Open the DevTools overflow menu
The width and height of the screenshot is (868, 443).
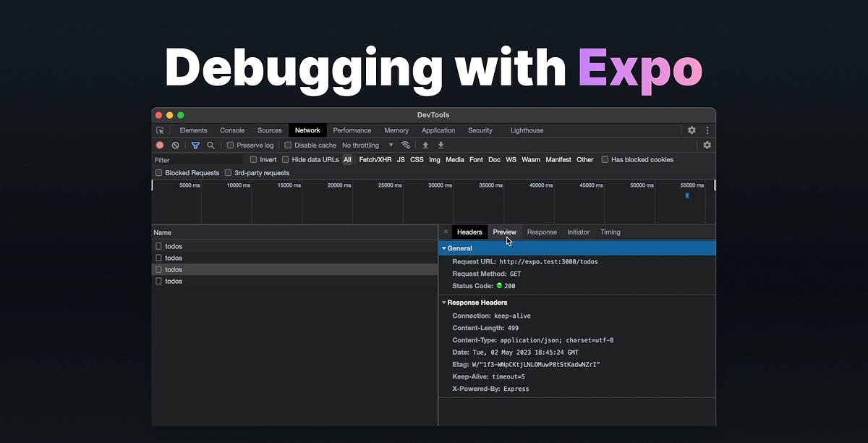tap(707, 130)
